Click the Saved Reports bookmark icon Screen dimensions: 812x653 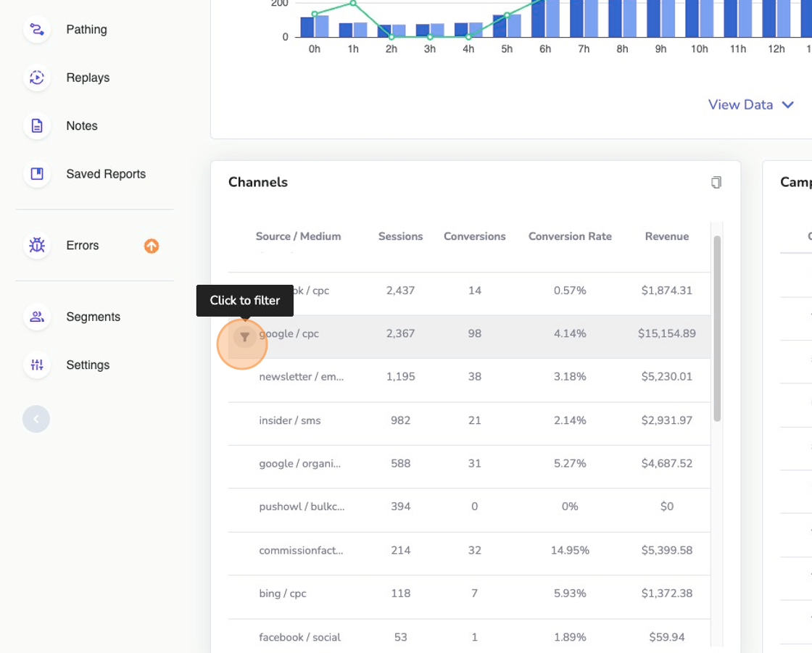pyautogui.click(x=37, y=174)
